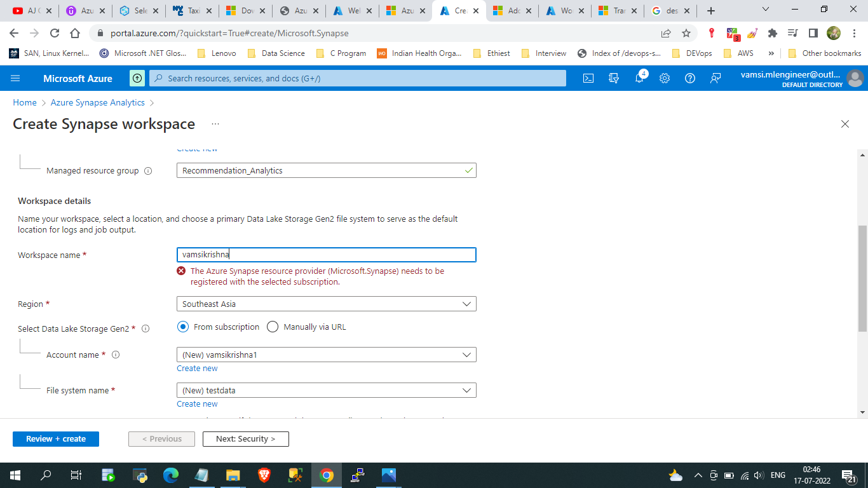
Task: Expand the Region dropdown
Action: (x=327, y=304)
